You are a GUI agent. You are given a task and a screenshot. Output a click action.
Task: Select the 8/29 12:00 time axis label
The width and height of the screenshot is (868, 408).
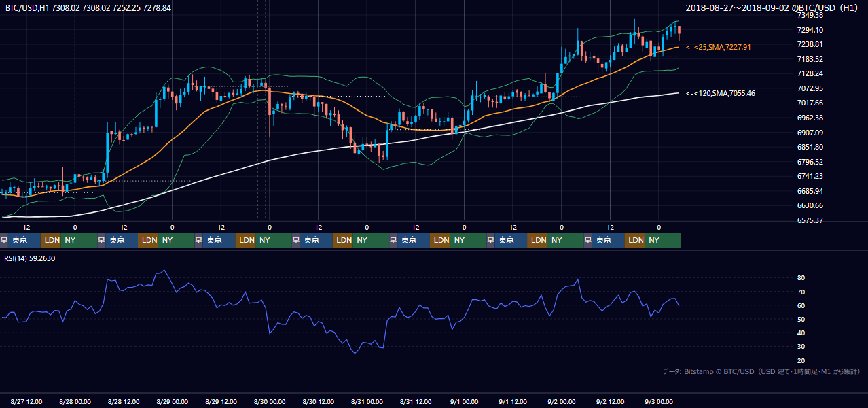point(221,401)
